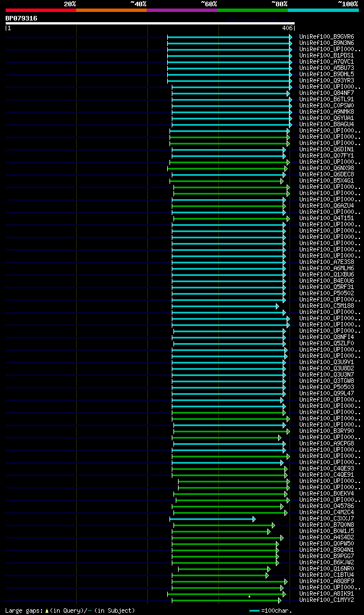Pick the UniRef100_Q07FY1 hit name
The height and width of the screenshot is (615, 364).
pos(326,156)
